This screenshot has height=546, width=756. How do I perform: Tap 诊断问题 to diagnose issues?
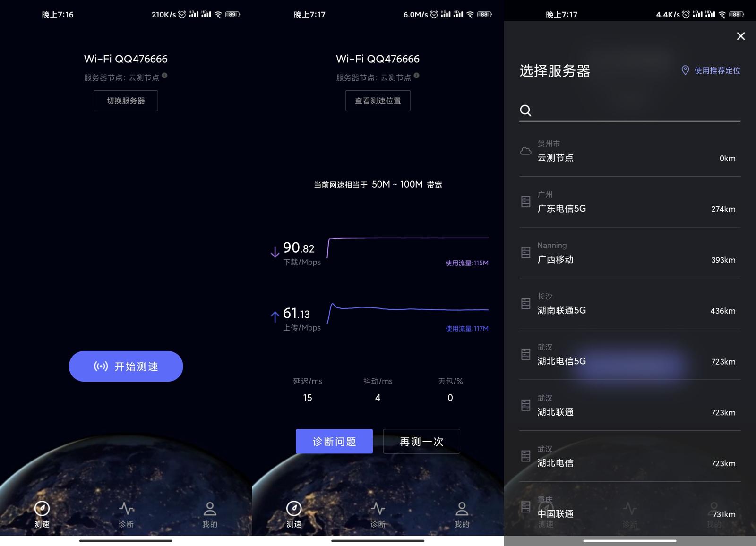point(334,441)
